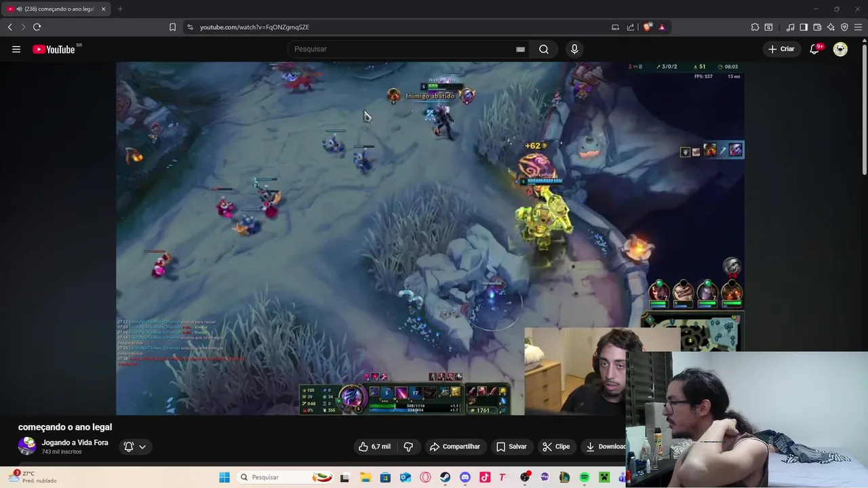Open Steam from the taskbar
This screenshot has height=488, width=868.
pyautogui.click(x=445, y=477)
